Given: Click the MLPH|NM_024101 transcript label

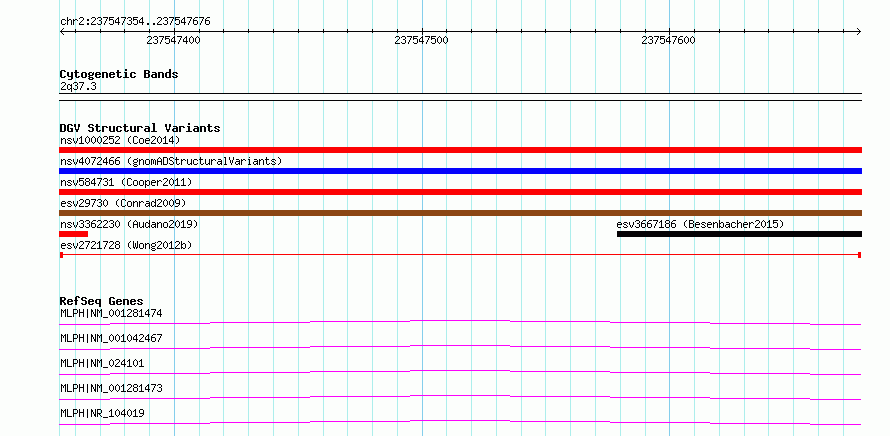Looking at the screenshot, I should (x=102, y=363).
